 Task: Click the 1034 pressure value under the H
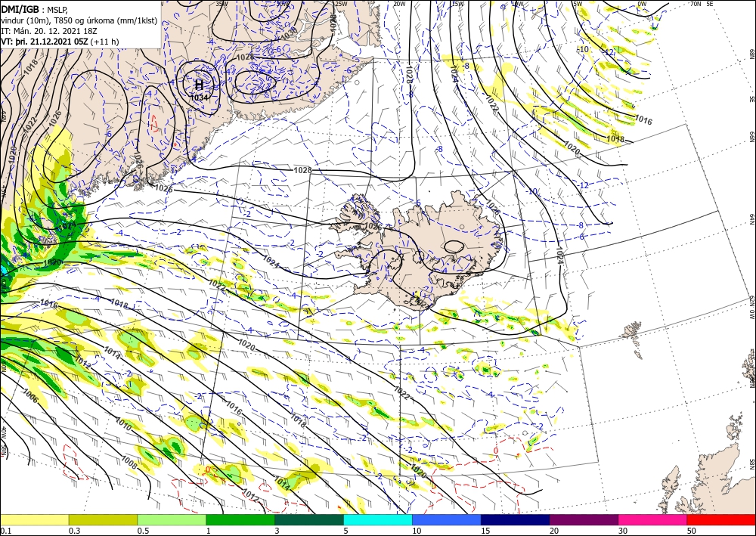[199, 98]
